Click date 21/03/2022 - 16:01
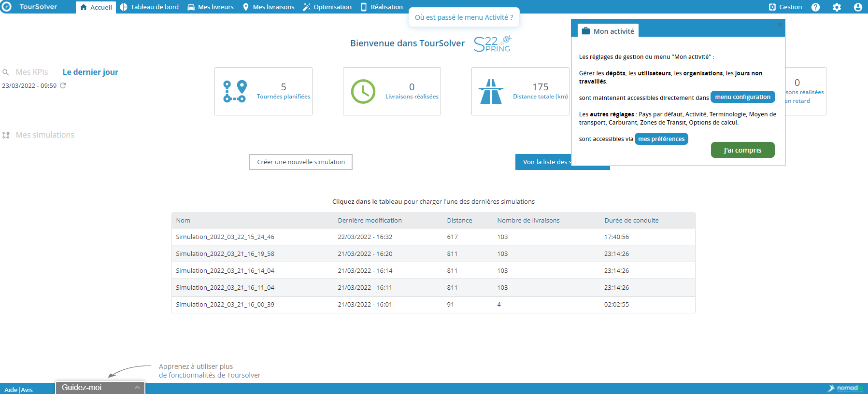 365,305
